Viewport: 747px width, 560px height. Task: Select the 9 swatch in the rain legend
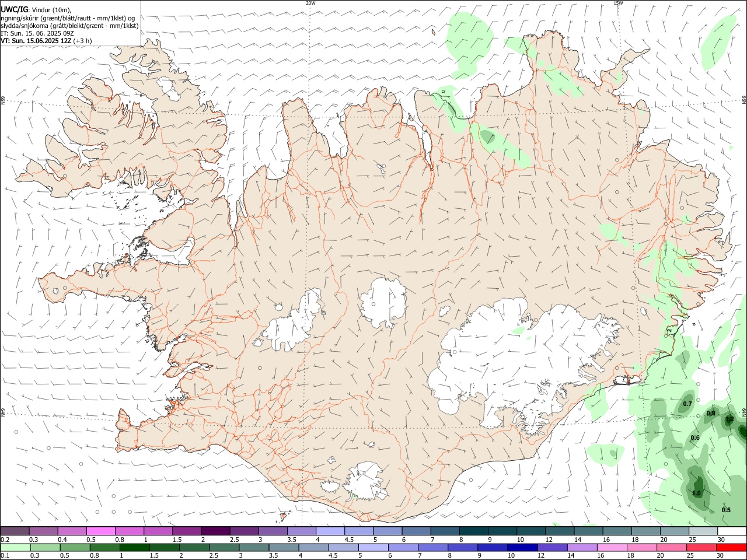coord(493,547)
